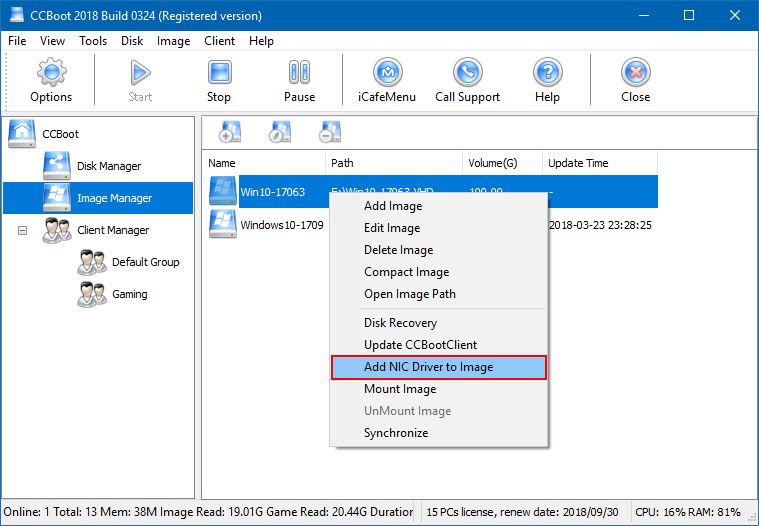
Task: Select CCBoot root tree label
Action: point(61,134)
